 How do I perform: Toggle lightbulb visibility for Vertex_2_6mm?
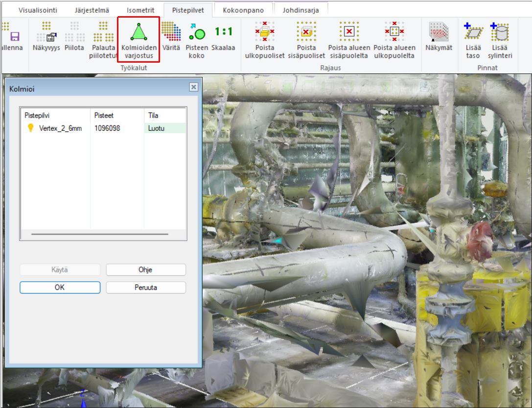pyautogui.click(x=30, y=128)
